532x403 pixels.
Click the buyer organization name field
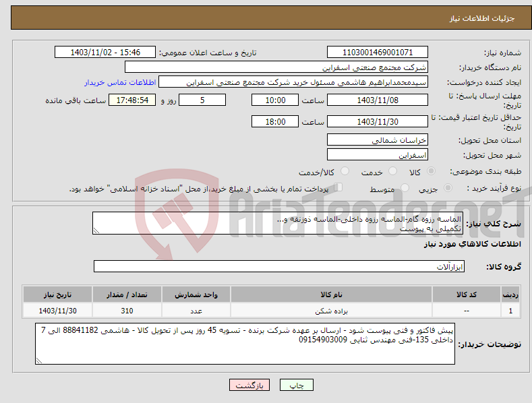(276, 67)
